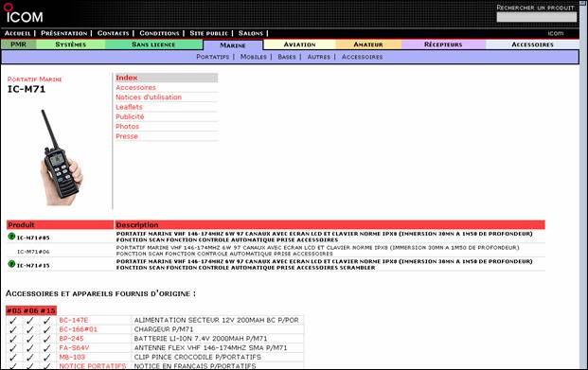588x370 pixels.
Task: Open the Contacts top menu item
Action: click(113, 33)
